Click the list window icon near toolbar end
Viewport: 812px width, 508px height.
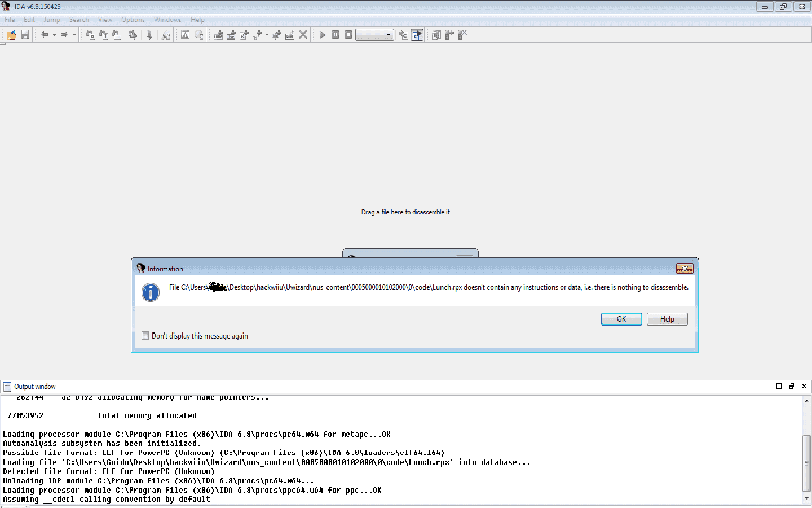(x=436, y=34)
